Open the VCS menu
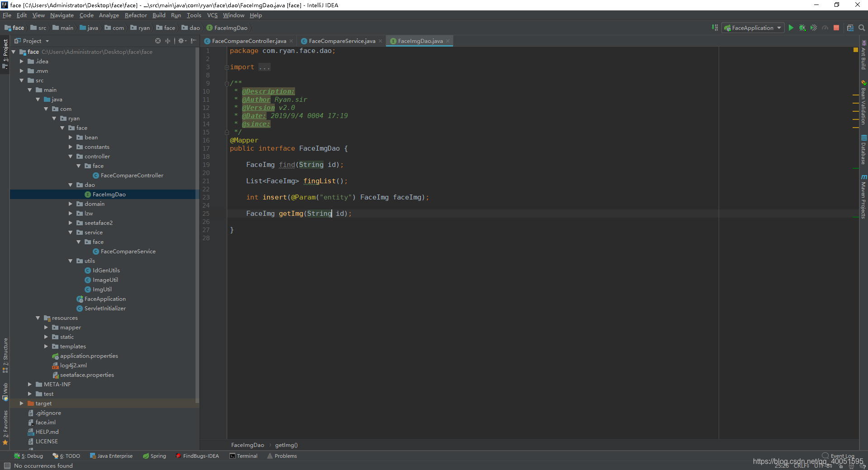 pos(212,15)
